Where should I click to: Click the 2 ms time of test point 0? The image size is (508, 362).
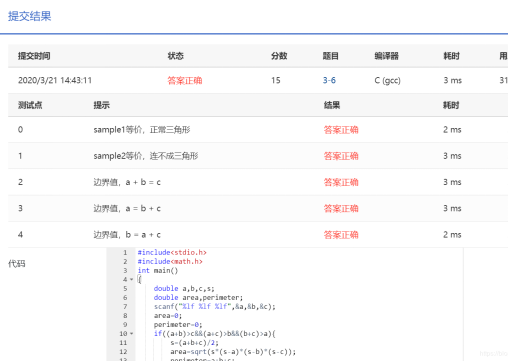pos(452,130)
